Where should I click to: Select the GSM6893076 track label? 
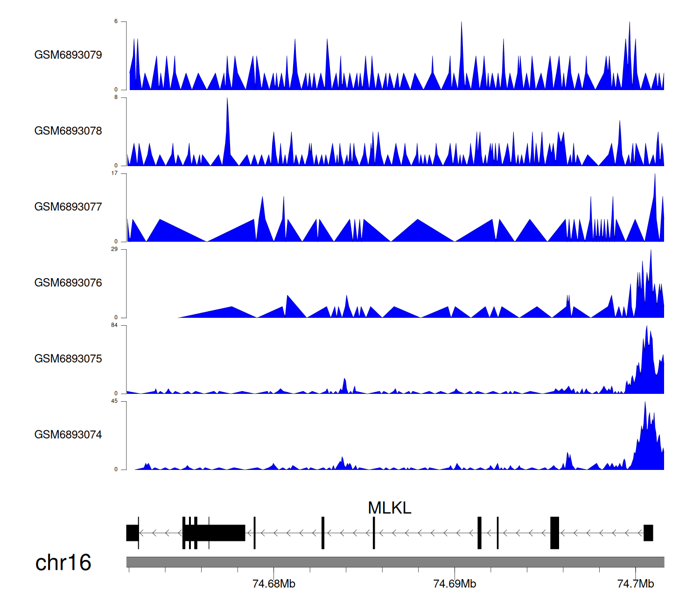(x=68, y=283)
